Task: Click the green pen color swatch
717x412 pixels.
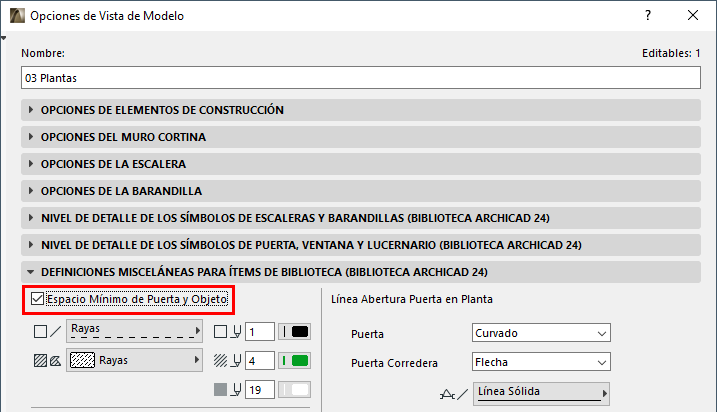Action: click(295, 361)
